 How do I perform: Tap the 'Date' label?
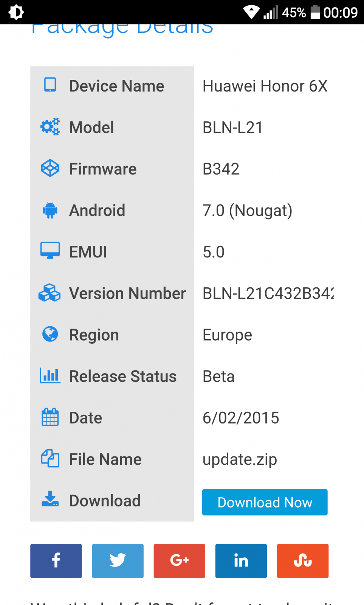point(86,418)
